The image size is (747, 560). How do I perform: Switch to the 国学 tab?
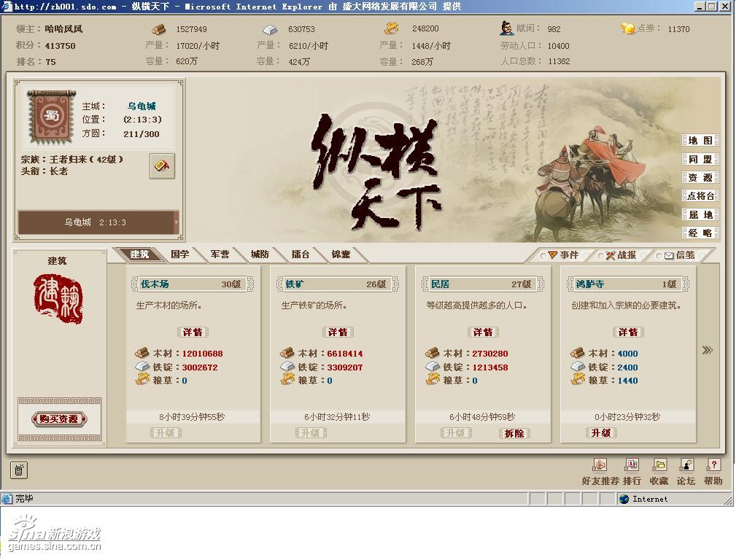coord(179,254)
